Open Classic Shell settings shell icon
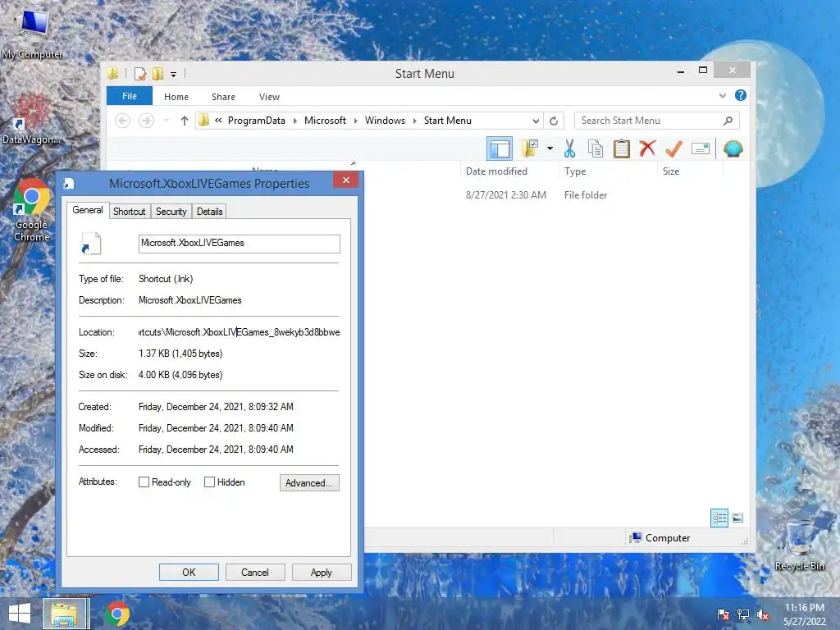 [733, 148]
